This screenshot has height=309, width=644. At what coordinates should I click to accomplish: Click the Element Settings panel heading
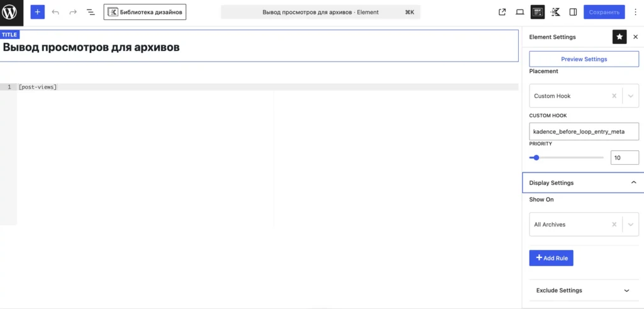552,37
